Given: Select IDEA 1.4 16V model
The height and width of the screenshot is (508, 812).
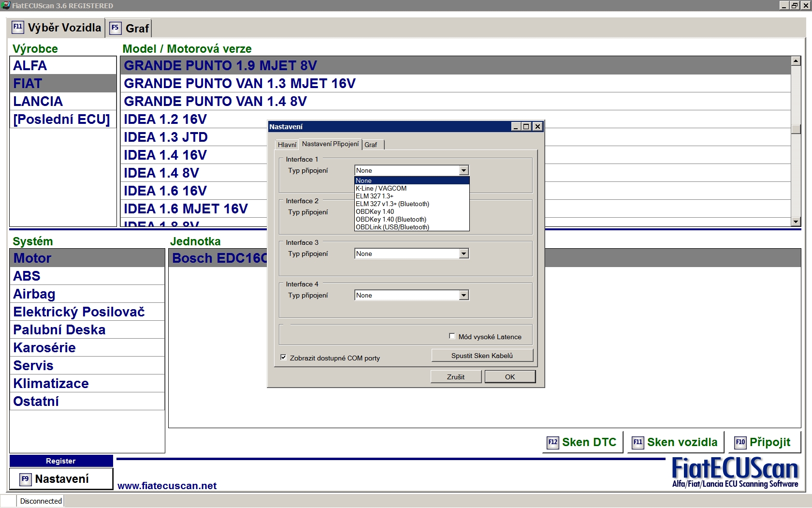Looking at the screenshot, I should pyautogui.click(x=194, y=155).
